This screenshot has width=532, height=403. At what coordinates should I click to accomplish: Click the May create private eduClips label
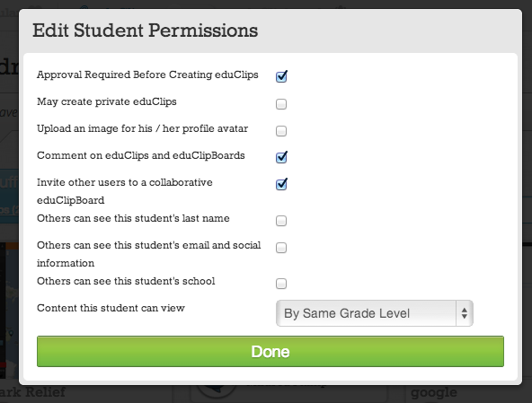(x=107, y=101)
